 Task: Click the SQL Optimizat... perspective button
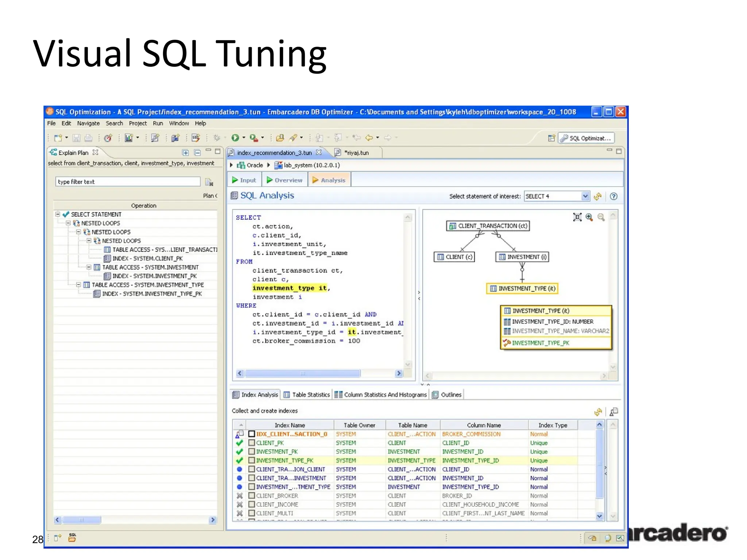pyautogui.click(x=586, y=138)
